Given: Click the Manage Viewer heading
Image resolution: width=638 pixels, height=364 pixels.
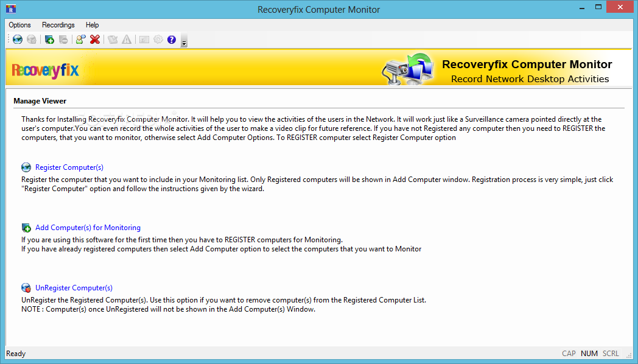Looking at the screenshot, I should [40, 101].
